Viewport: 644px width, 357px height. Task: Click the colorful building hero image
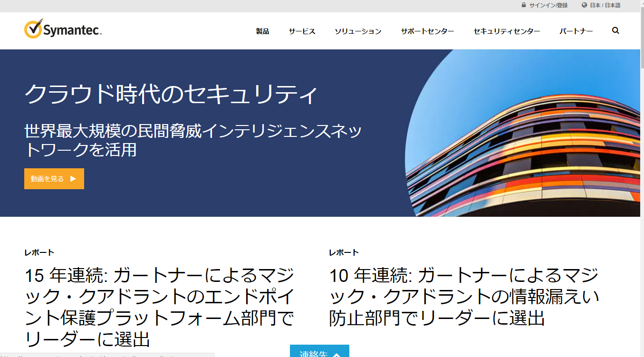[x=523, y=143]
